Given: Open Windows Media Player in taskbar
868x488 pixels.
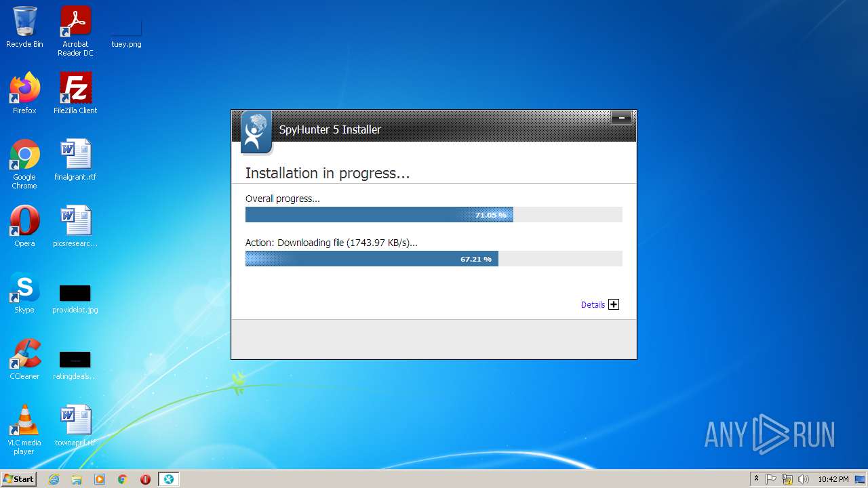Looking at the screenshot, I should tap(100, 479).
